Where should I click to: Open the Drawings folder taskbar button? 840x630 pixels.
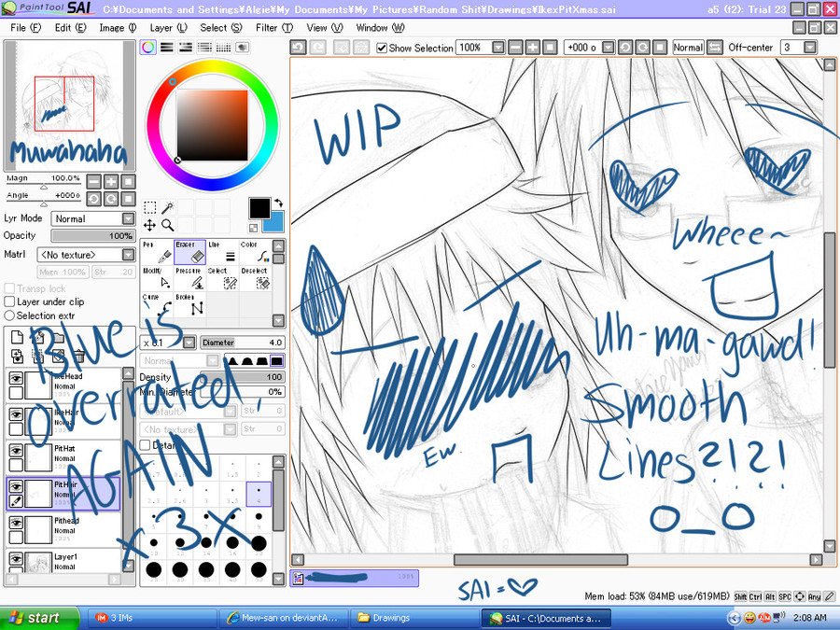[x=414, y=618]
